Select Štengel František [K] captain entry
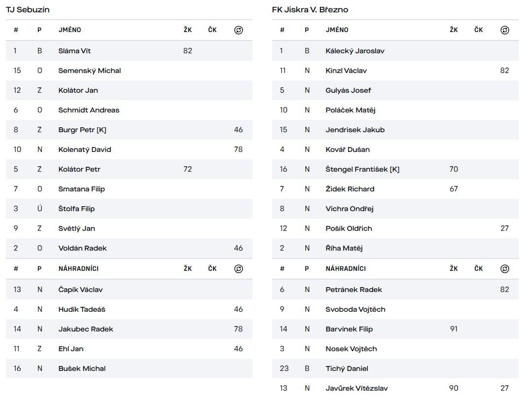532x403 pixels. (362, 169)
